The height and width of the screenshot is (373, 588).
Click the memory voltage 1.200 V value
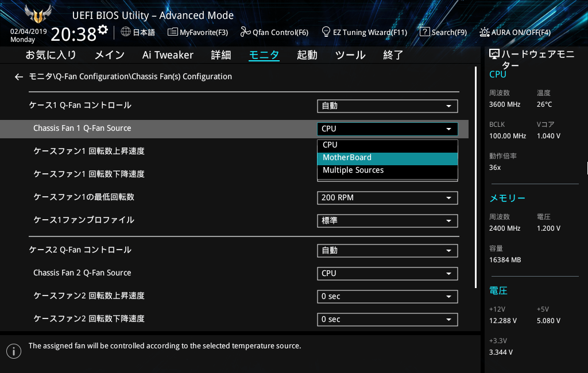coord(548,228)
